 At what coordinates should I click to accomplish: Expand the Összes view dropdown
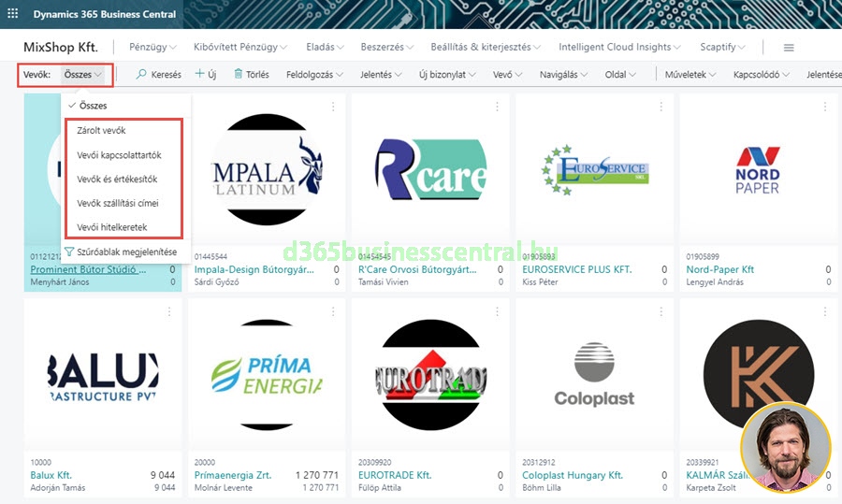pos(83,75)
